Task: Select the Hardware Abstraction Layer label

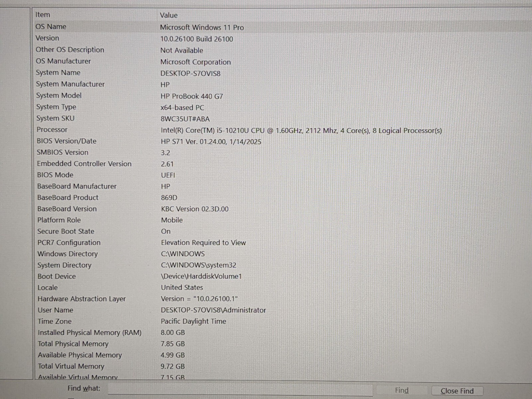Action: pyautogui.click(x=81, y=299)
